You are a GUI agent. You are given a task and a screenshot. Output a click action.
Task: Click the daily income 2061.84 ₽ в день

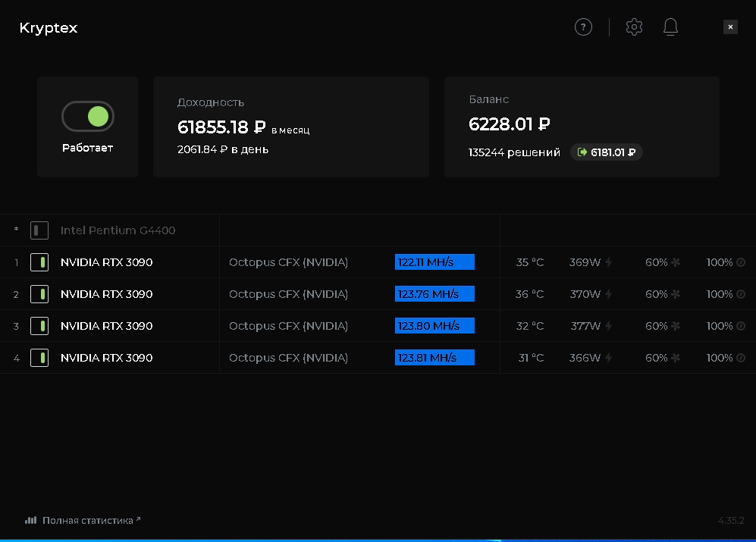click(x=223, y=149)
